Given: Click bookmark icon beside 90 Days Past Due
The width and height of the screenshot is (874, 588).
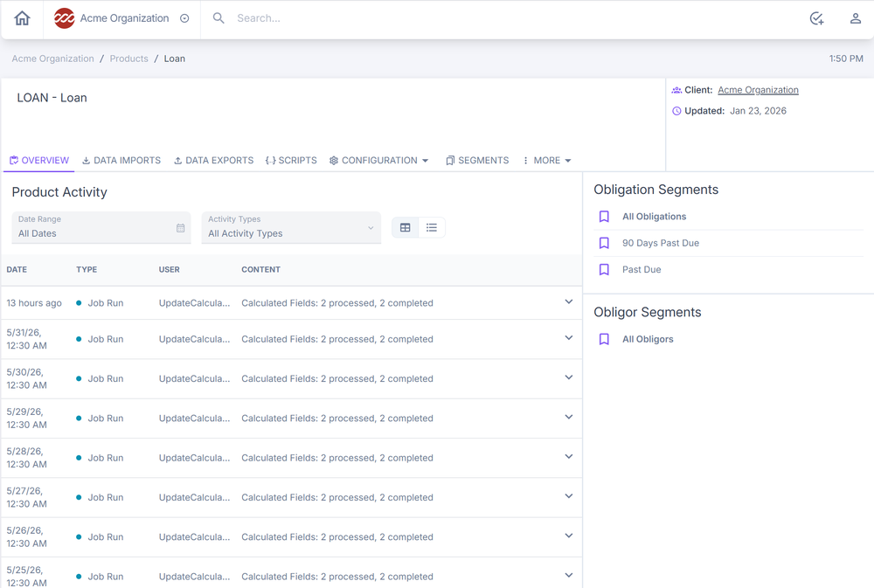Looking at the screenshot, I should pyautogui.click(x=604, y=243).
